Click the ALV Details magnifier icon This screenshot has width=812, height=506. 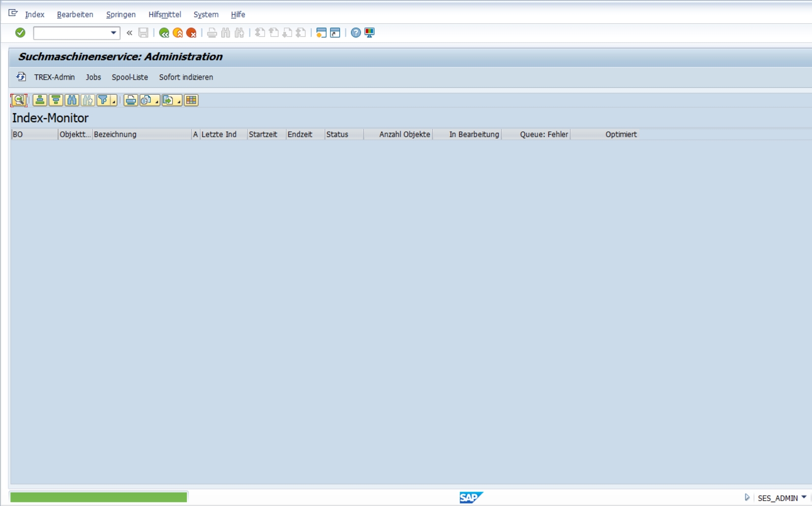[19, 100]
